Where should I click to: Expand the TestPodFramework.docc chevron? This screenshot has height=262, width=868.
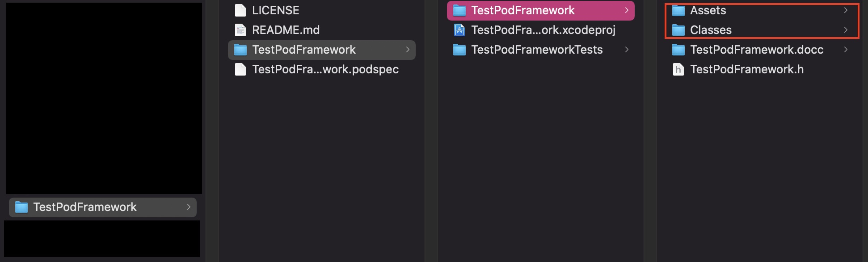pyautogui.click(x=846, y=50)
